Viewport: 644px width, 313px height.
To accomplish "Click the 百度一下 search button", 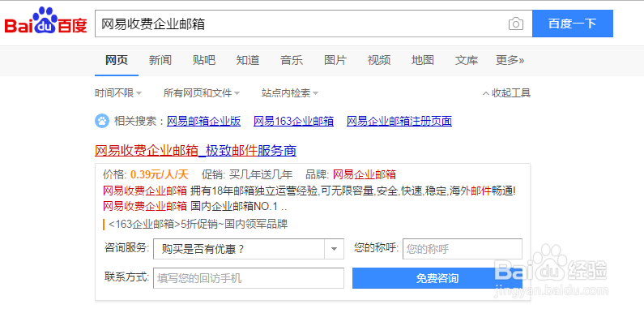I will pyautogui.click(x=573, y=24).
